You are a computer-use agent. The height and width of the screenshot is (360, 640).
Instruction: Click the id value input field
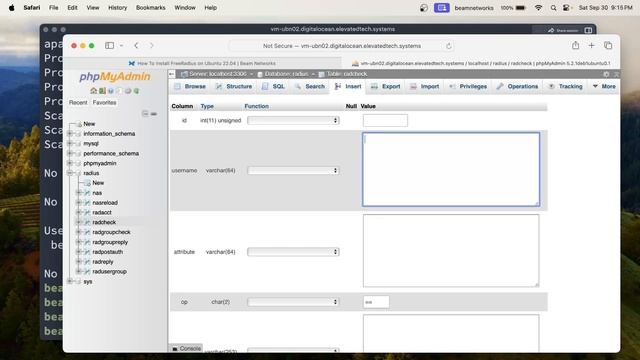point(385,120)
